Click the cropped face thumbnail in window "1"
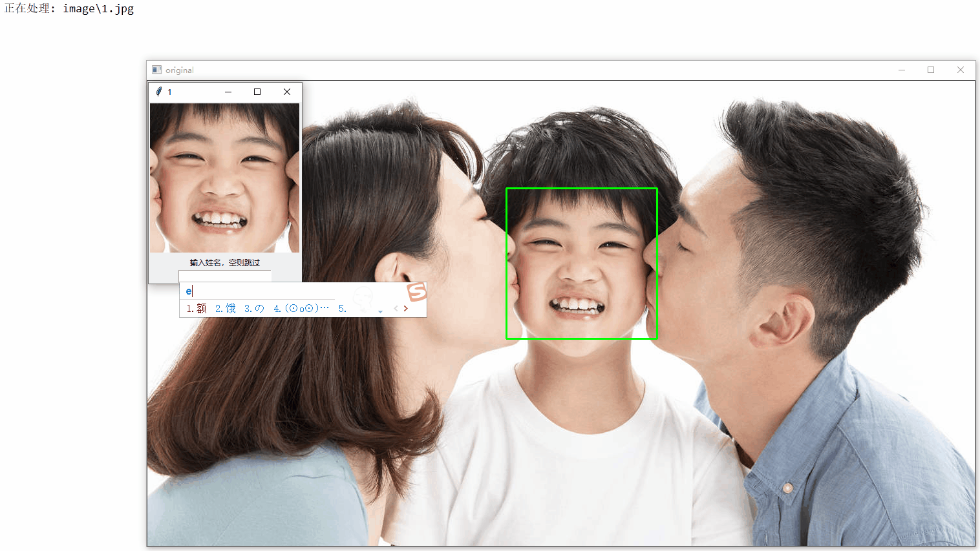 (x=224, y=178)
